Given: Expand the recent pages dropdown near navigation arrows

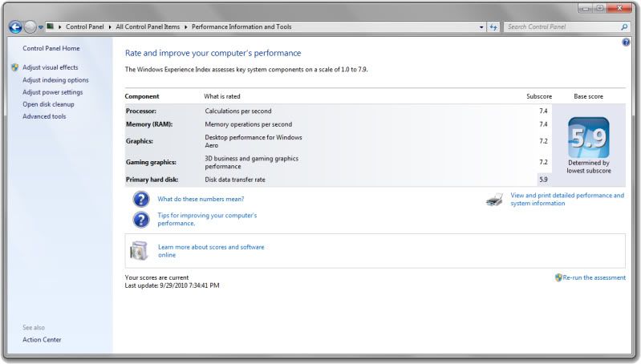Looking at the screenshot, I should [41, 26].
